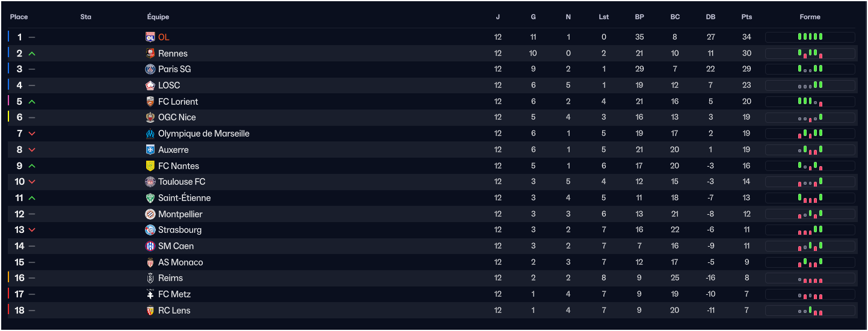Click the red down arrow beside Toulouse FC
The image size is (868, 331).
32,182
